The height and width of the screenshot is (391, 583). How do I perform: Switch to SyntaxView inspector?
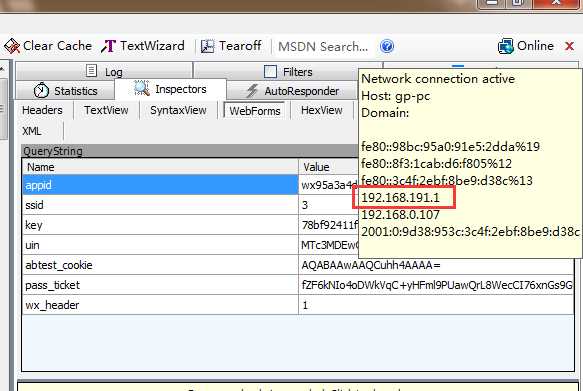pos(178,110)
